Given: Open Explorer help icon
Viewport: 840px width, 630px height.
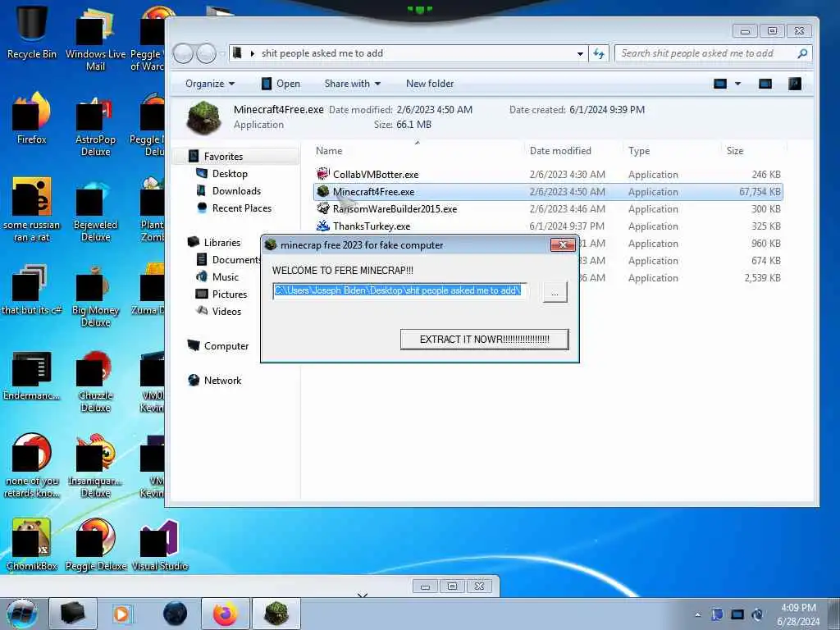Looking at the screenshot, I should point(794,84).
